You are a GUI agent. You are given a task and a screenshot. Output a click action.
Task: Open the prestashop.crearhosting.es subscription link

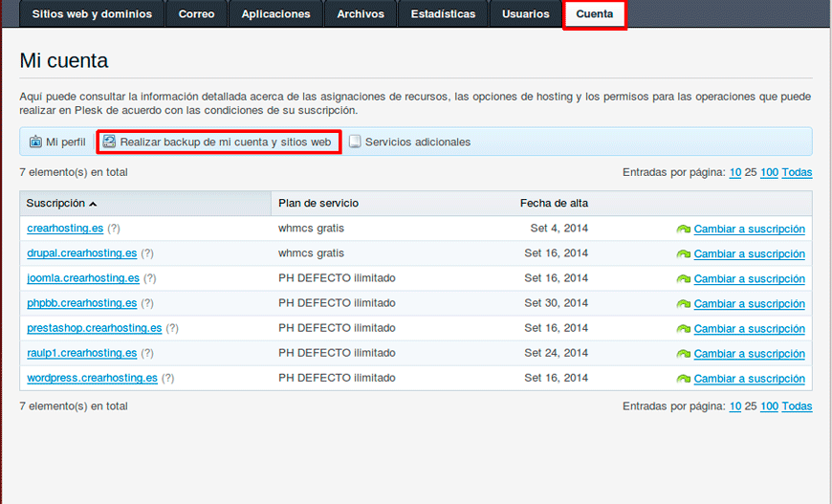click(x=94, y=328)
